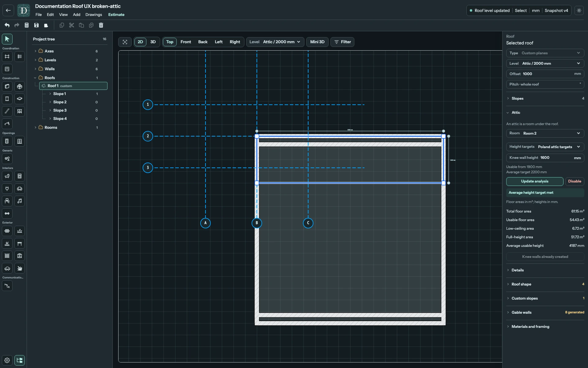Open the File menu
The width and height of the screenshot is (588, 368).
[39, 15]
